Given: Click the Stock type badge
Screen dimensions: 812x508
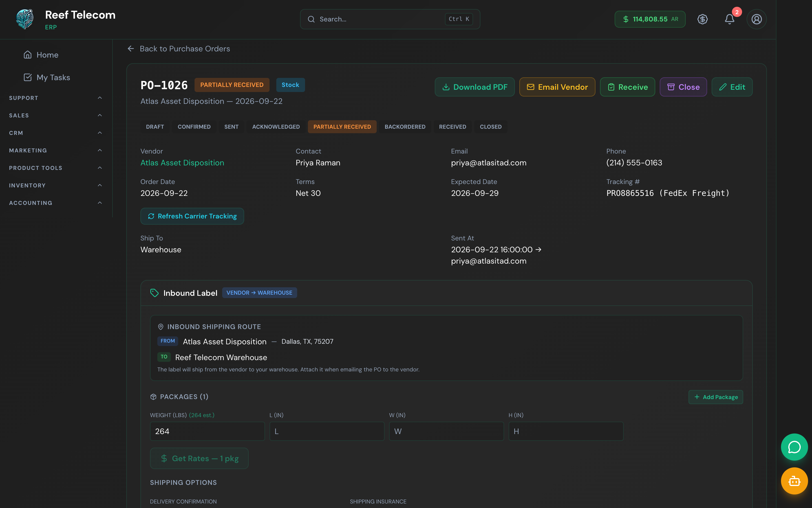Looking at the screenshot, I should click(290, 85).
